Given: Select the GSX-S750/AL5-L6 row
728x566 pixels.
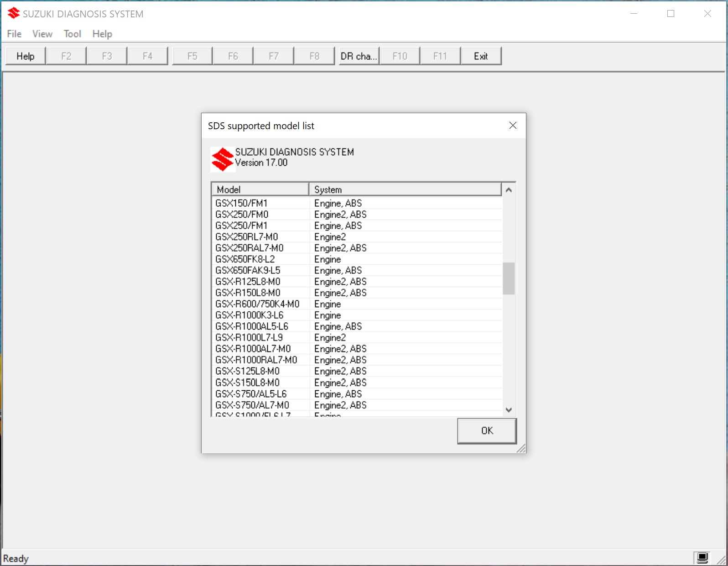Looking at the screenshot, I should pyautogui.click(x=357, y=394).
